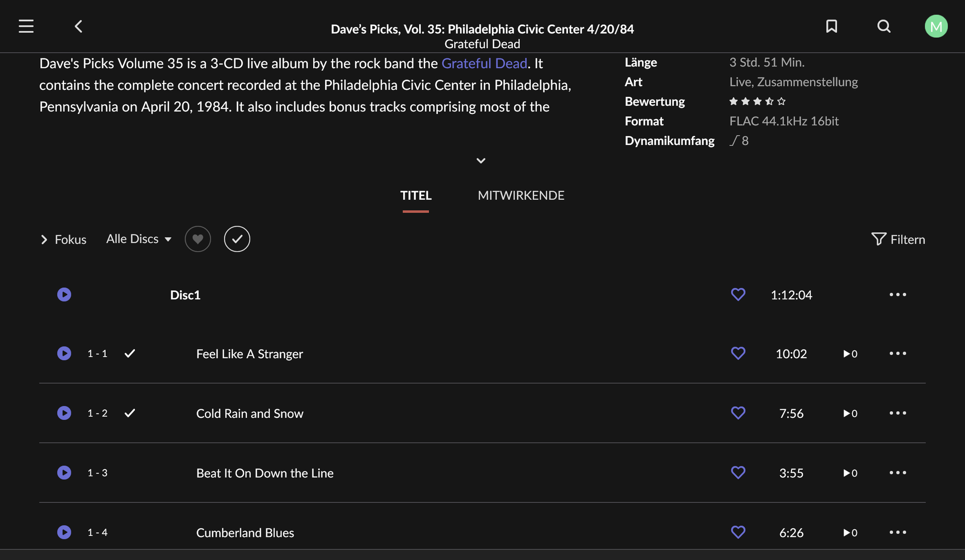The height and width of the screenshot is (560, 965).
Task: Expand the Fokus panel
Action: (x=63, y=240)
